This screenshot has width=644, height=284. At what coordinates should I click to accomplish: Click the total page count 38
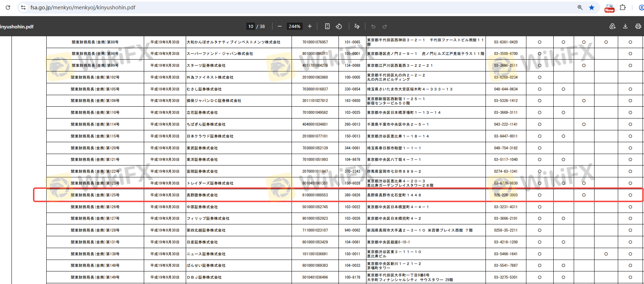(x=262, y=26)
